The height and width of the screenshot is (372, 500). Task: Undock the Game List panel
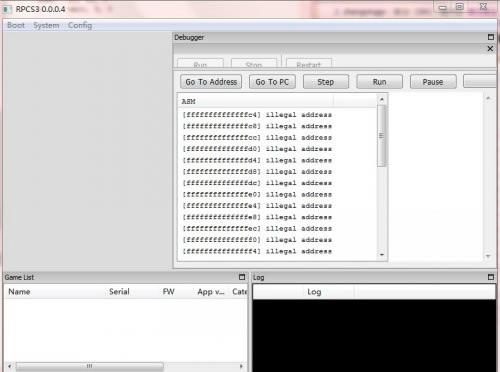(x=242, y=277)
